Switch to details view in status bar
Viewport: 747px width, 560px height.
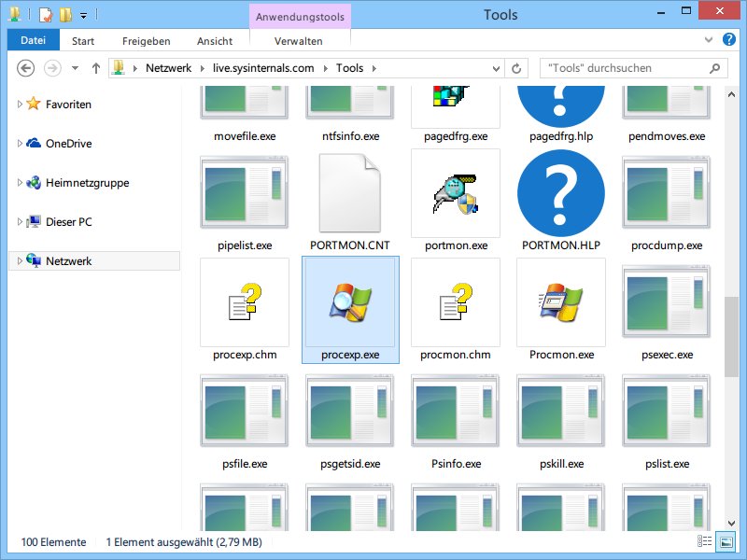[705, 541]
